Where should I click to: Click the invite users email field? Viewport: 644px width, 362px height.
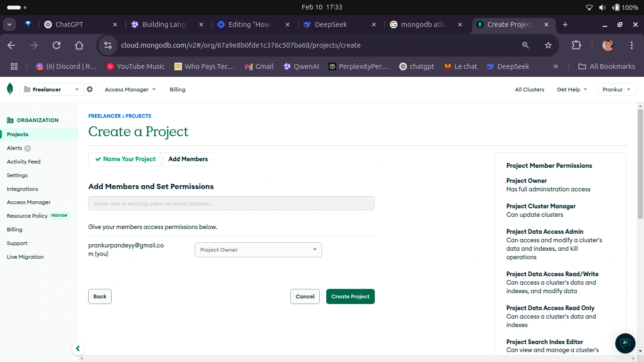pyautogui.click(x=231, y=203)
